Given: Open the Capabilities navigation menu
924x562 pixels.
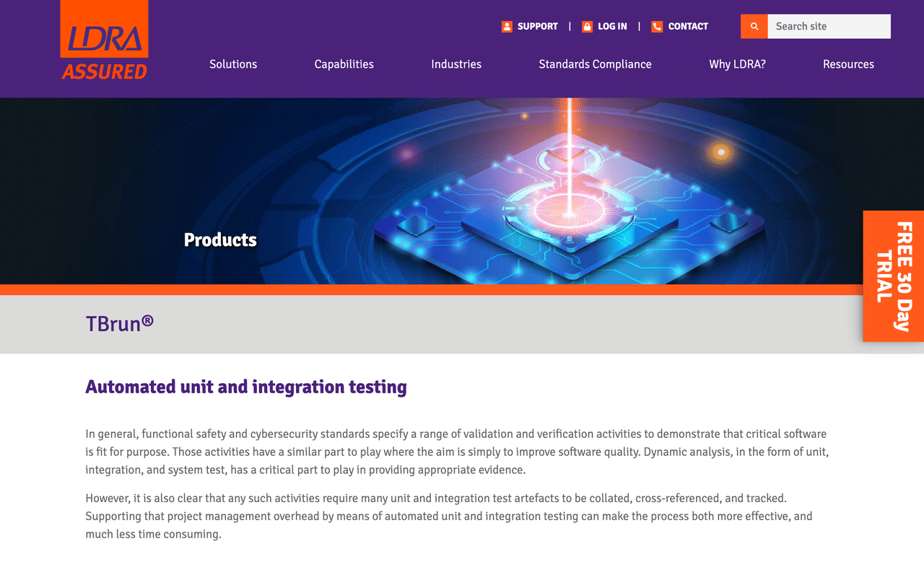Looking at the screenshot, I should coord(344,64).
